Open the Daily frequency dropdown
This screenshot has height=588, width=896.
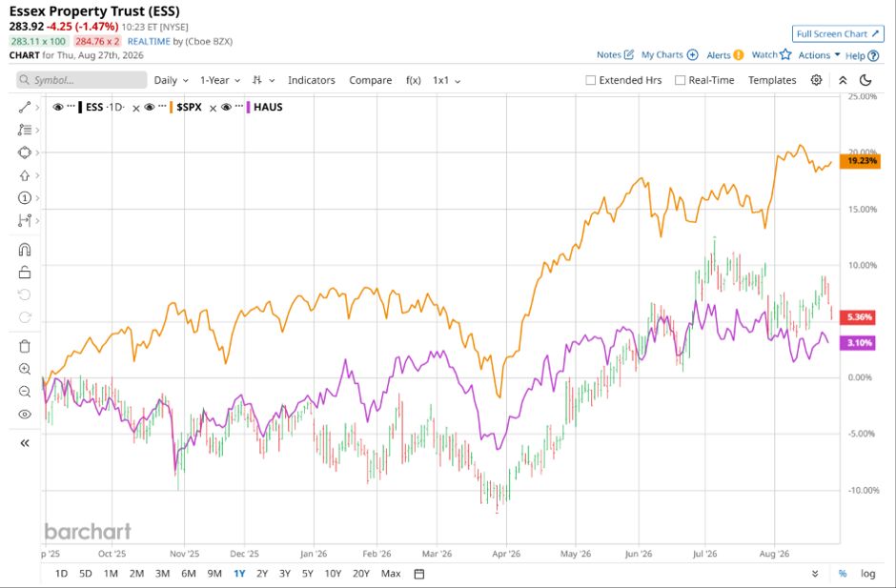pos(171,81)
